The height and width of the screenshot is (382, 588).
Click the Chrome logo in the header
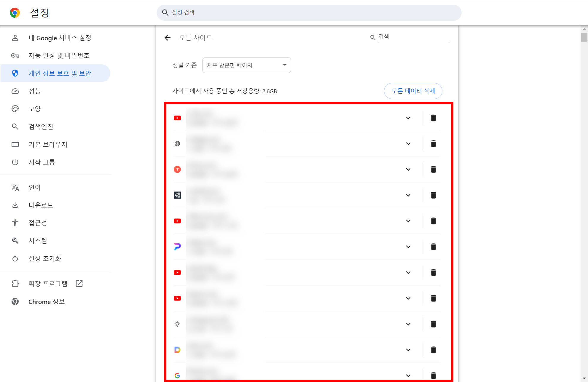(15, 13)
